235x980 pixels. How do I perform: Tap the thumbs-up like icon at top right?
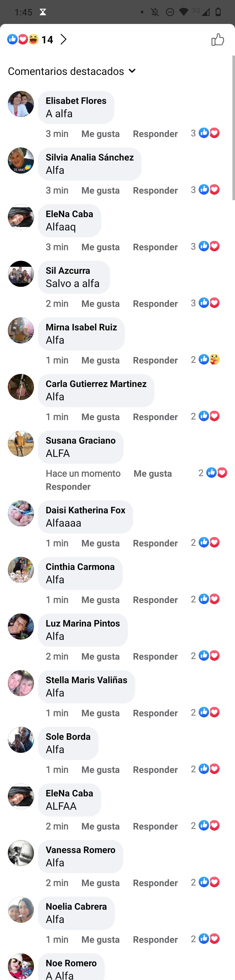[218, 39]
